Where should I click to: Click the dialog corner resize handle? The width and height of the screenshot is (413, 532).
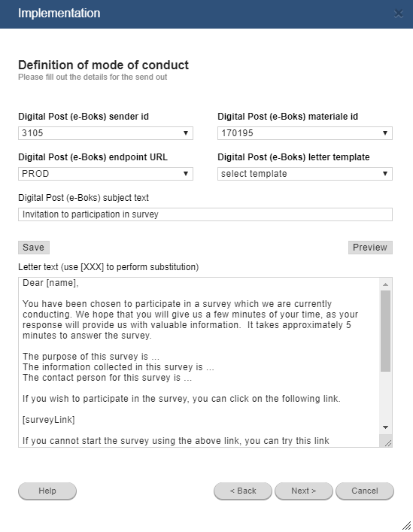406,525
